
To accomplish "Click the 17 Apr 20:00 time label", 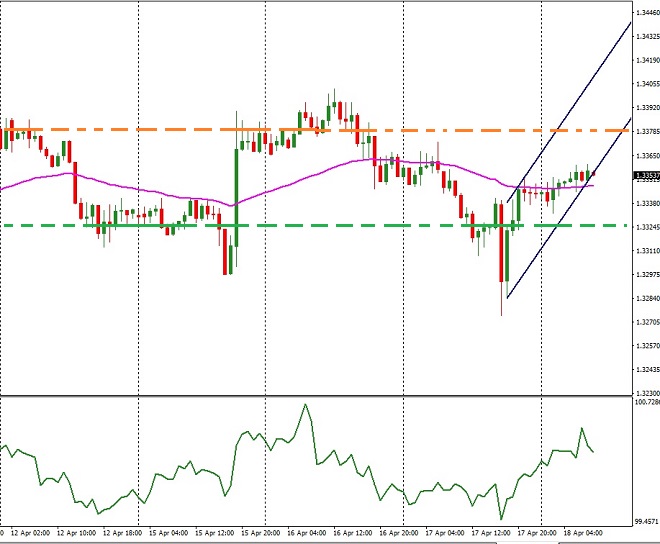I will point(537,533).
